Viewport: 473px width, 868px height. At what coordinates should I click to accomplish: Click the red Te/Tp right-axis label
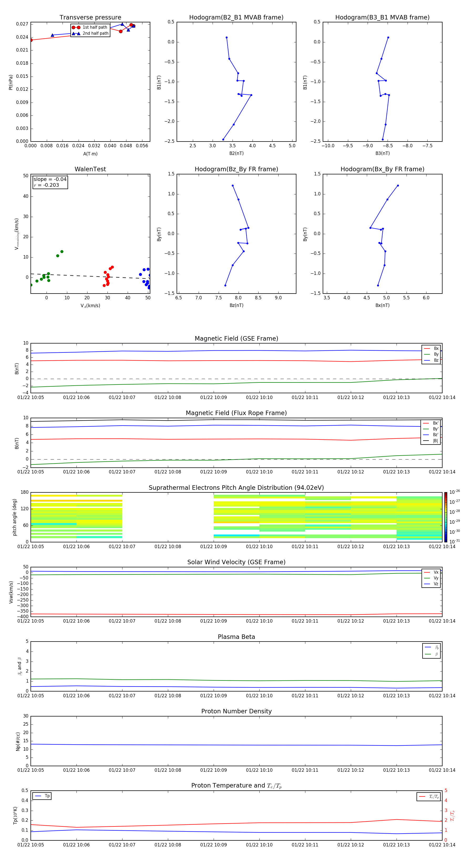[453, 815]
